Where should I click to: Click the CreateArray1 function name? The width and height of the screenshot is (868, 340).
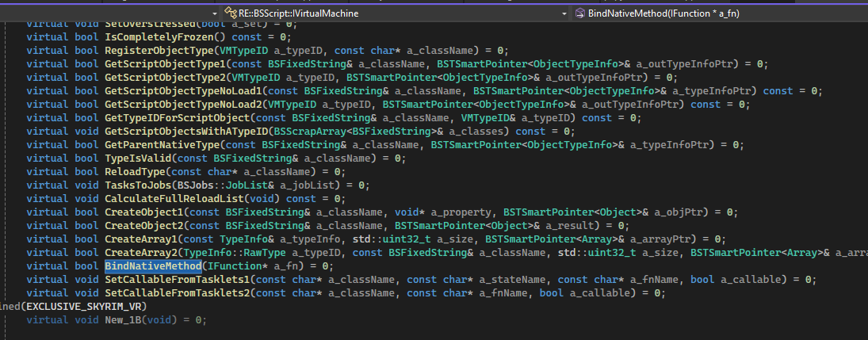(143, 239)
